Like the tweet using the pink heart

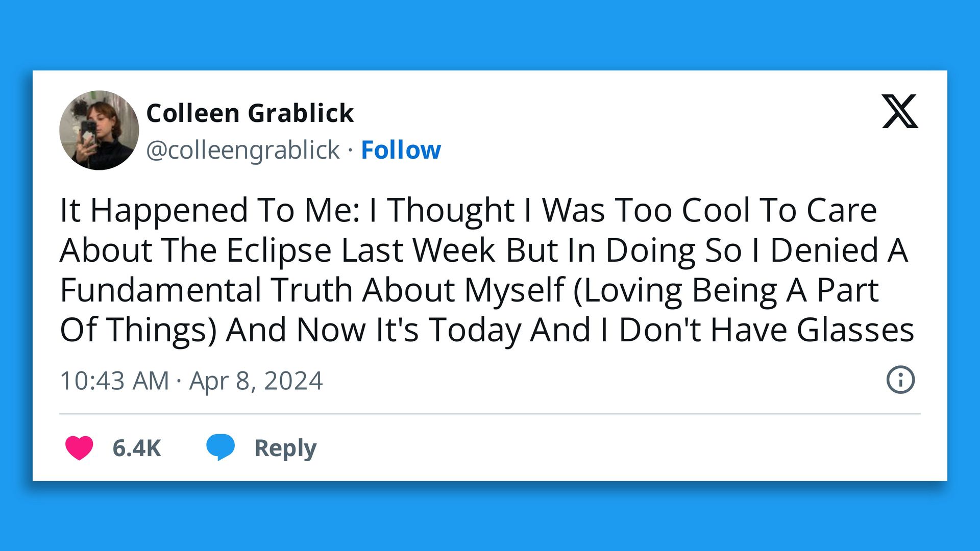[79, 448]
